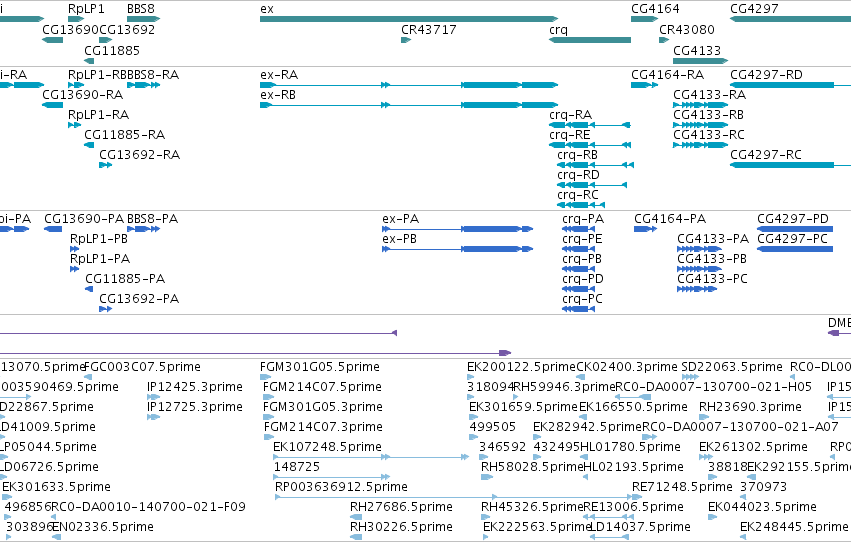851x542 pixels.
Task: Select the CG4164 gene label
Action: pyautogui.click(x=655, y=9)
